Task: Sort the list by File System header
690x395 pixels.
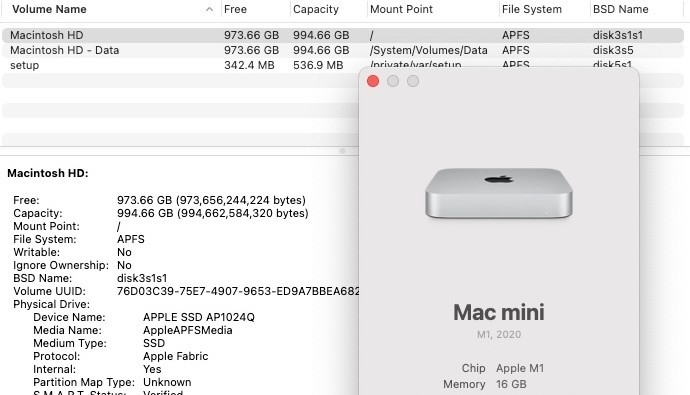Action: coord(532,9)
